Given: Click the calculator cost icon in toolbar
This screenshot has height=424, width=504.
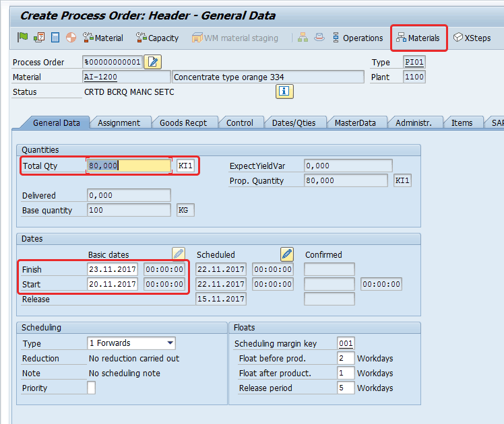Looking at the screenshot, I should (x=55, y=38).
